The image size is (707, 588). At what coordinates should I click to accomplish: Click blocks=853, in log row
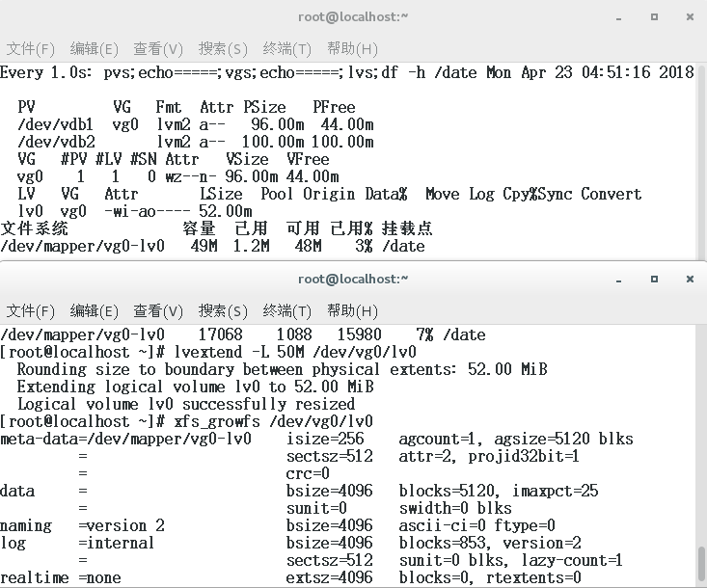coord(445,543)
